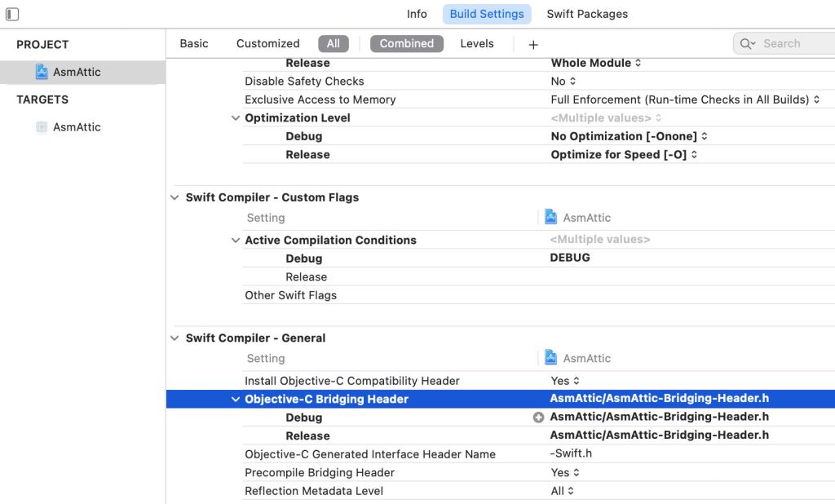Image resolution: width=835 pixels, height=504 pixels.
Task: Collapse the Swift Compiler - Custom Flags section
Action: coord(175,197)
